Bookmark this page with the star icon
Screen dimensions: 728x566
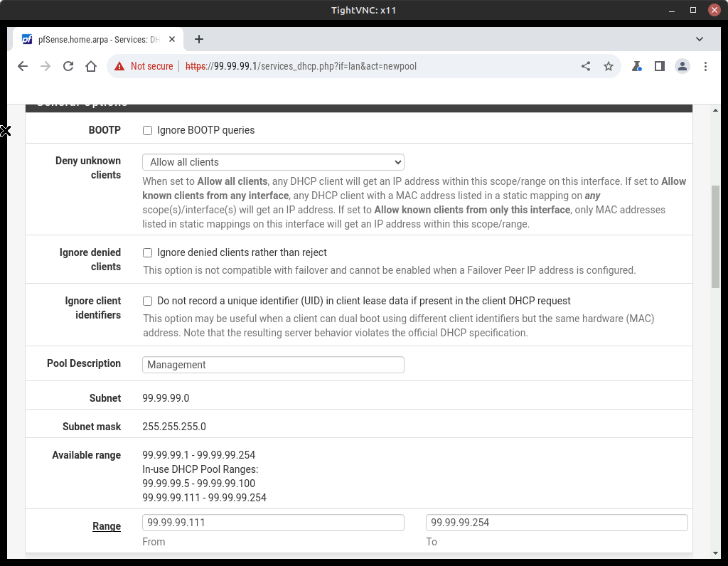pos(609,66)
